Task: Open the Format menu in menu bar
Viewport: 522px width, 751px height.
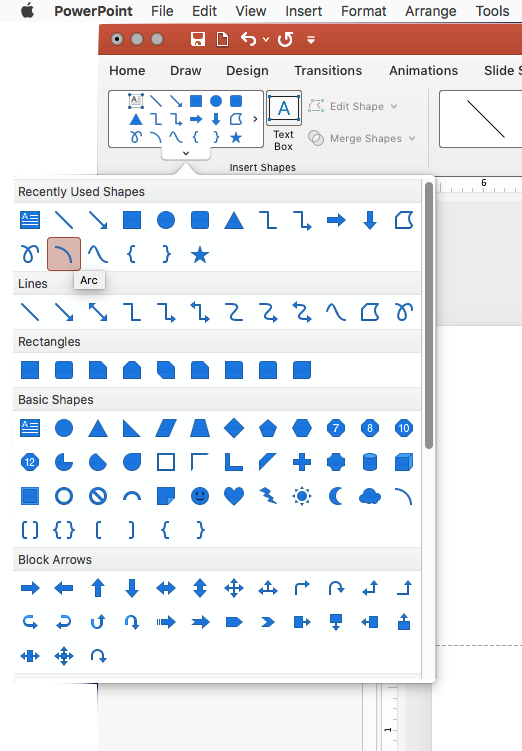Action: tap(363, 11)
